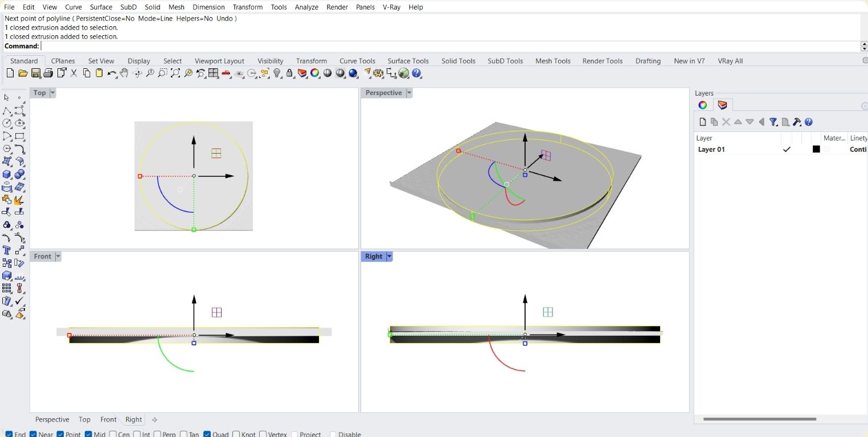Select the Circle tool in left sidebar
The width and height of the screenshot is (868, 437).
click(x=7, y=123)
